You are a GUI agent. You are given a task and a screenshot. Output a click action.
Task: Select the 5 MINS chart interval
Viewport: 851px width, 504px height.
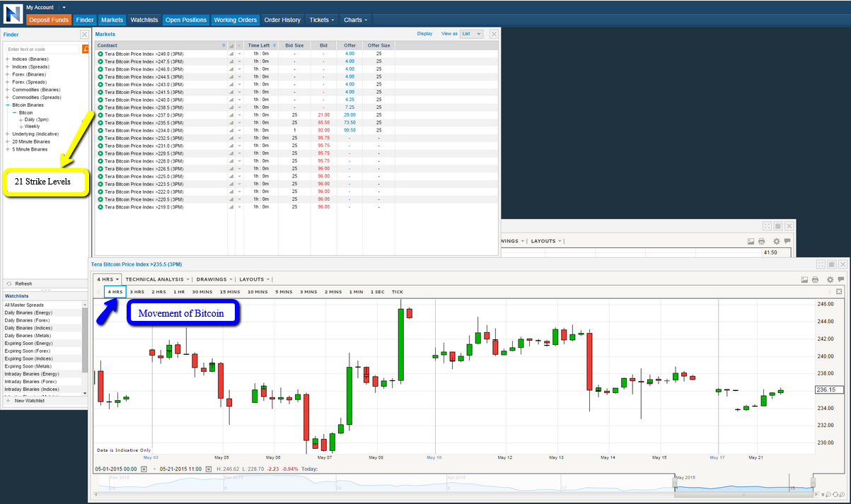(x=284, y=292)
